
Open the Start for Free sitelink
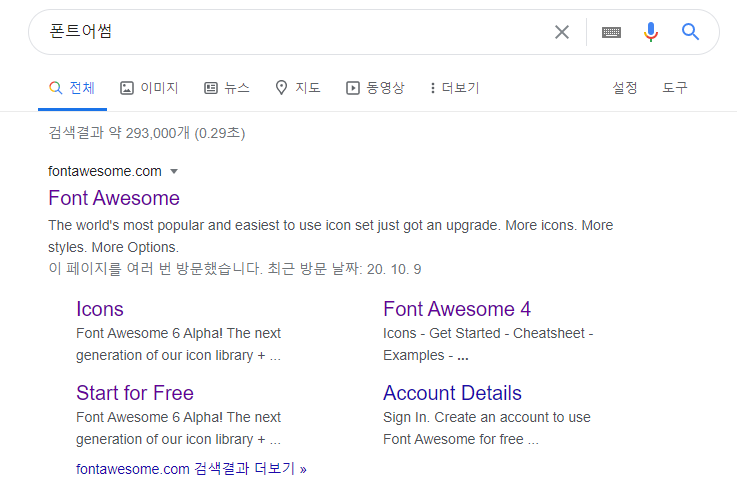(x=135, y=393)
